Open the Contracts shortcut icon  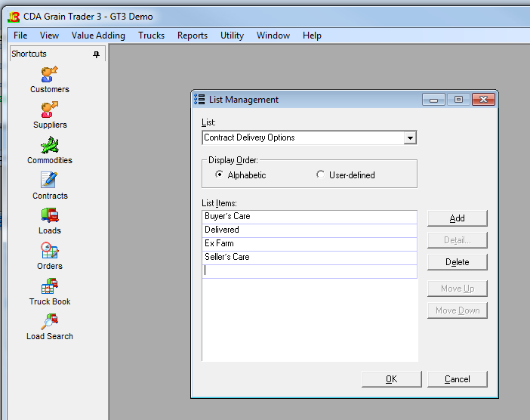tap(50, 181)
